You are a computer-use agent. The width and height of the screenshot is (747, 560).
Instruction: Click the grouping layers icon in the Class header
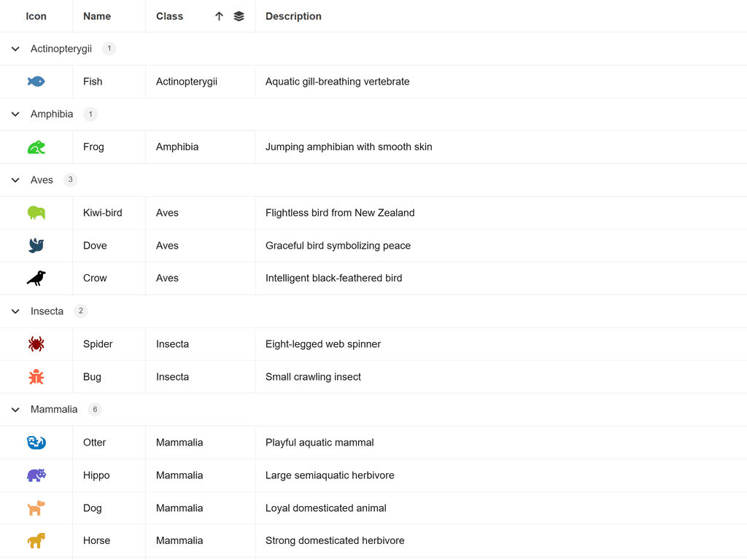click(239, 15)
